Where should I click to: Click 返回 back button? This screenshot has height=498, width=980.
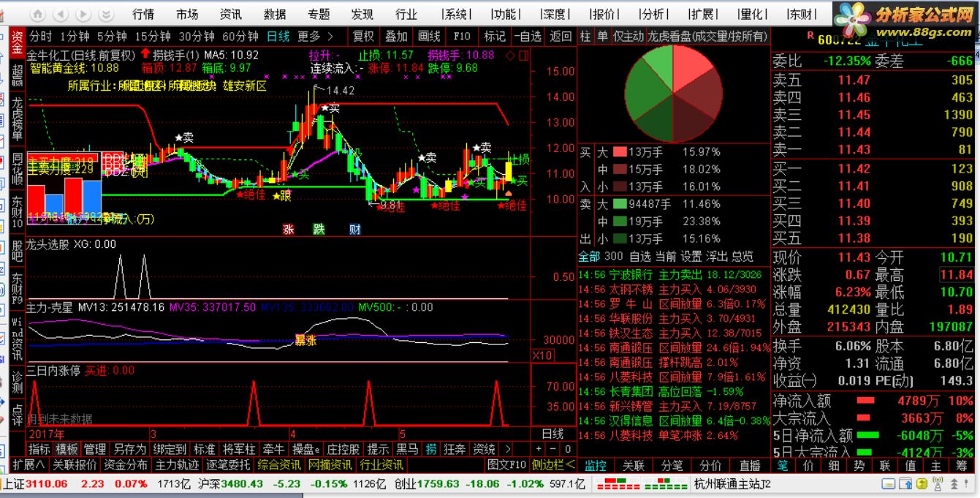[561, 37]
